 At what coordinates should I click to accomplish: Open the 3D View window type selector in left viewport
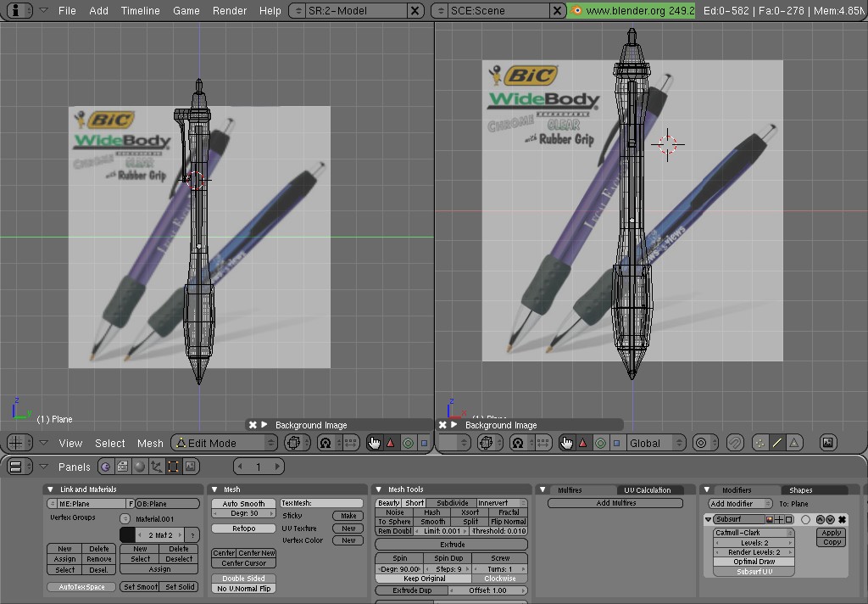click(x=19, y=443)
